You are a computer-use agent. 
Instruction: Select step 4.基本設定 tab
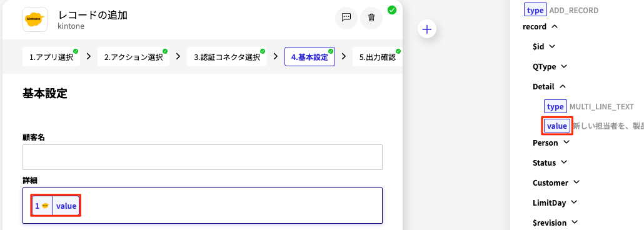(309, 57)
